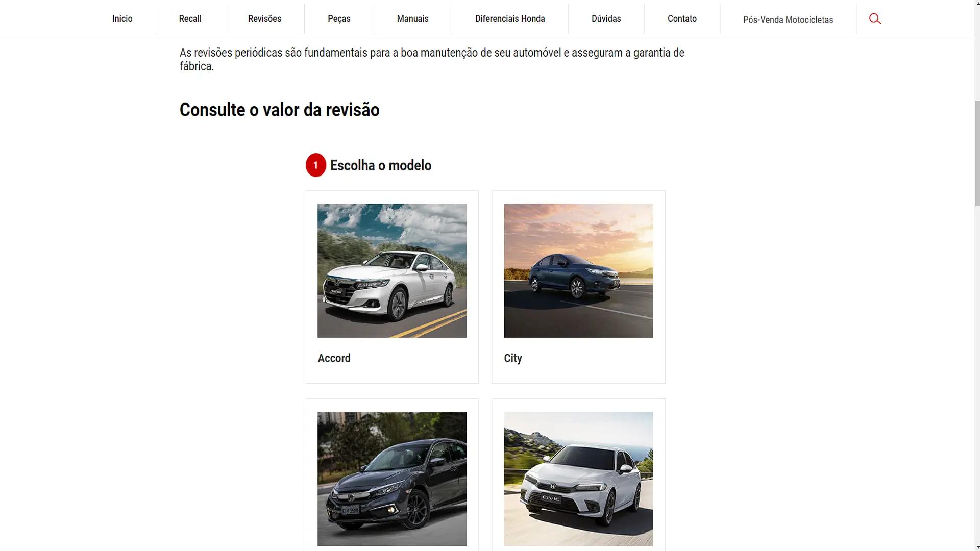The image size is (980, 551).
Task: Click the page vertical scrollbar thumb
Action: click(977, 153)
